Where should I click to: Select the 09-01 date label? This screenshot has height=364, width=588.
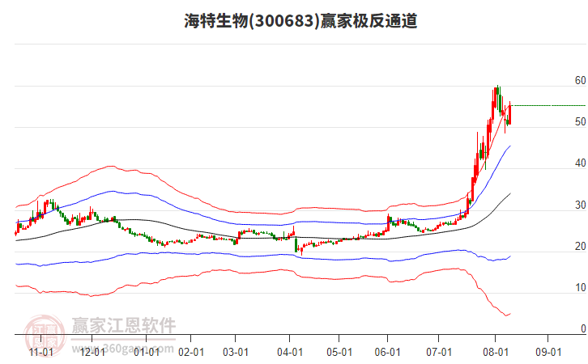[x=548, y=353]
